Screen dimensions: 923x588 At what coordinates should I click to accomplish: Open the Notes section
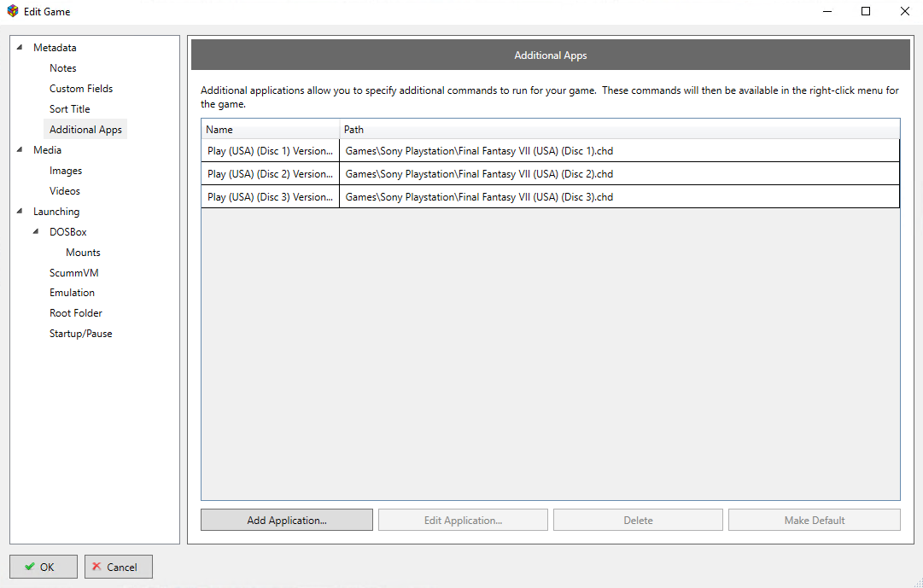(x=63, y=67)
